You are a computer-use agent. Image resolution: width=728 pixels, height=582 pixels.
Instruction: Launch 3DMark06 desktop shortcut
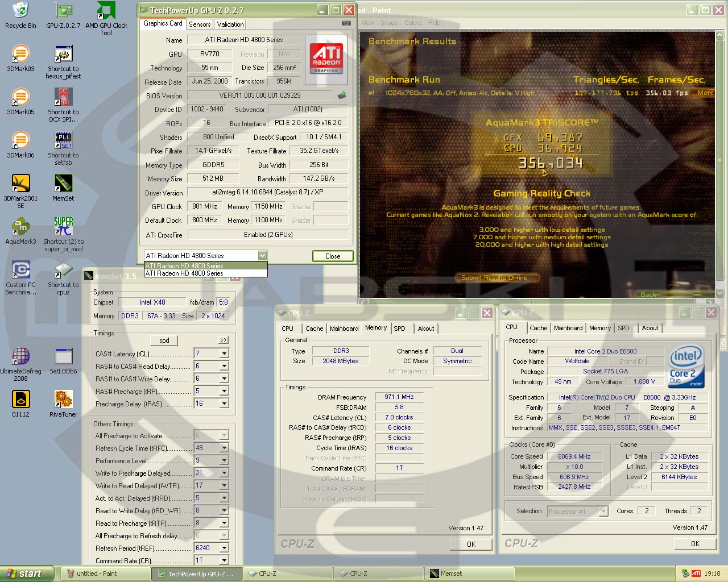(x=20, y=144)
